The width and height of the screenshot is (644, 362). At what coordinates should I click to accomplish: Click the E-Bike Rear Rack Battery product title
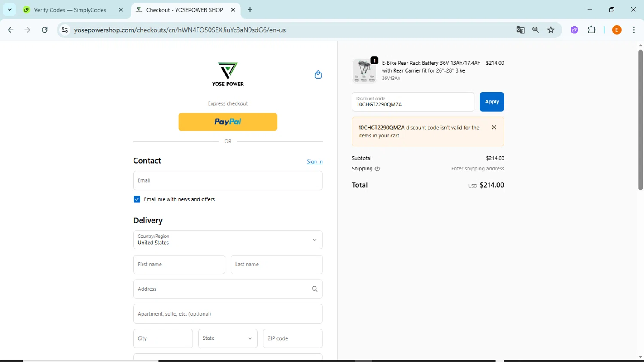click(x=431, y=67)
